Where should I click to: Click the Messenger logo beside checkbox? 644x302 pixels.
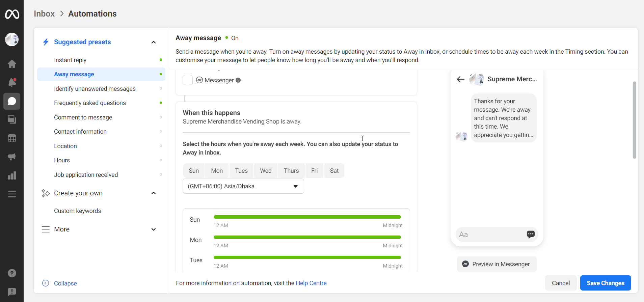point(199,80)
